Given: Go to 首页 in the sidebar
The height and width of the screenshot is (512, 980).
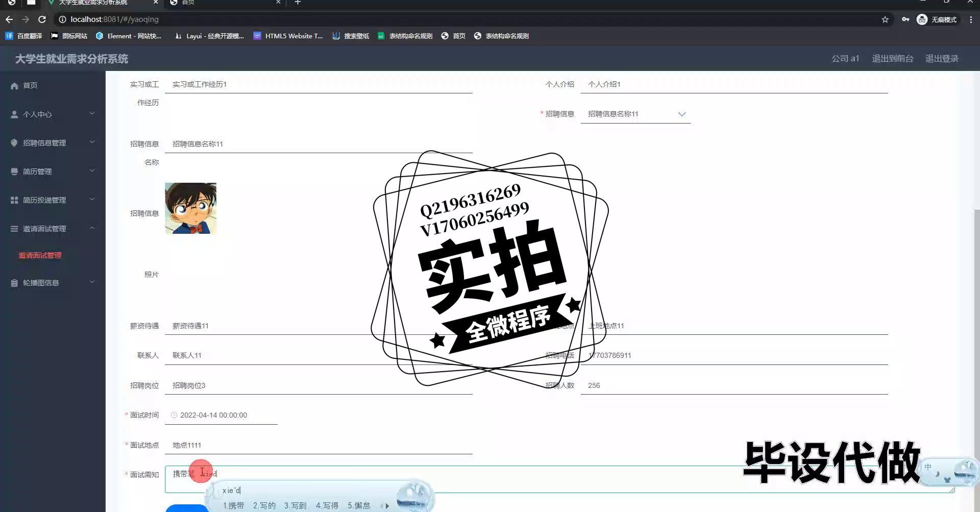Looking at the screenshot, I should [x=53, y=85].
